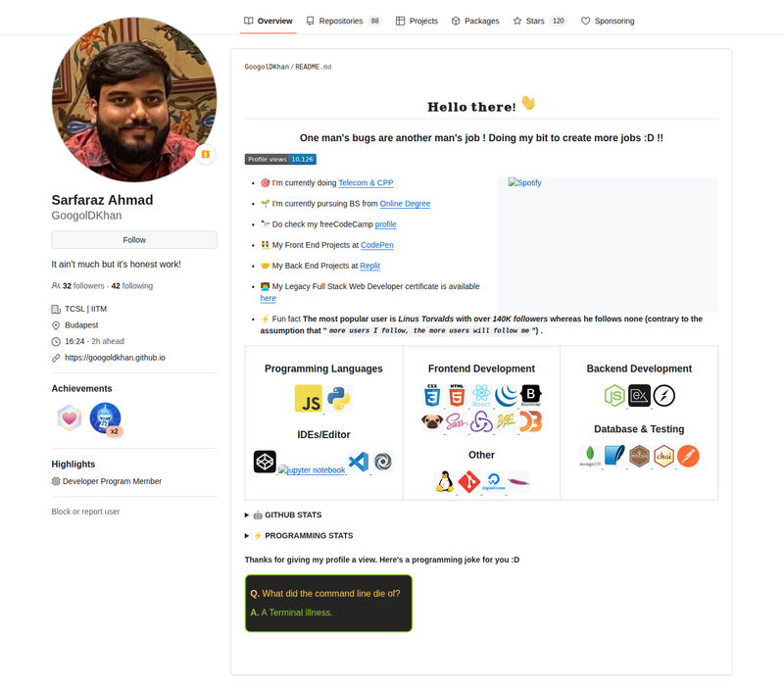Open the Spotify image link
The image size is (784, 687).
524,182
